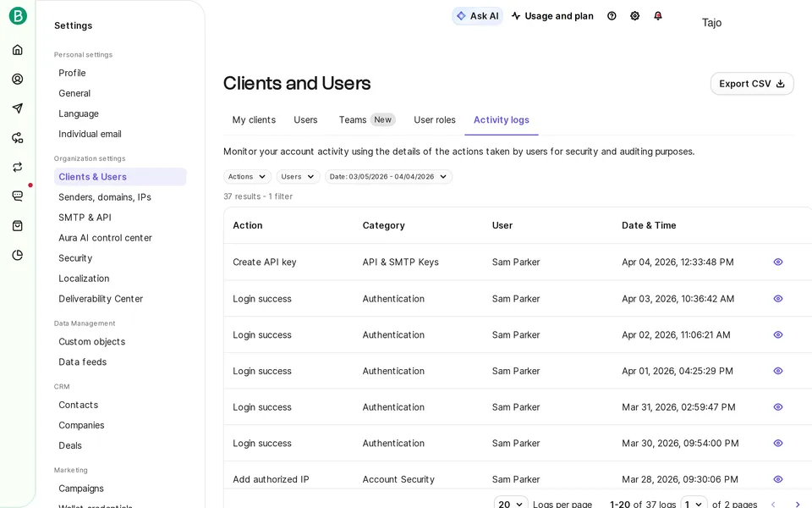
Task: Click the Category column header
Action: tap(384, 225)
